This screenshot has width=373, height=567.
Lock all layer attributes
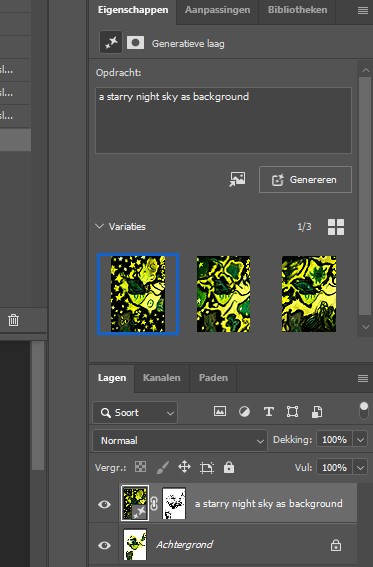(229, 467)
